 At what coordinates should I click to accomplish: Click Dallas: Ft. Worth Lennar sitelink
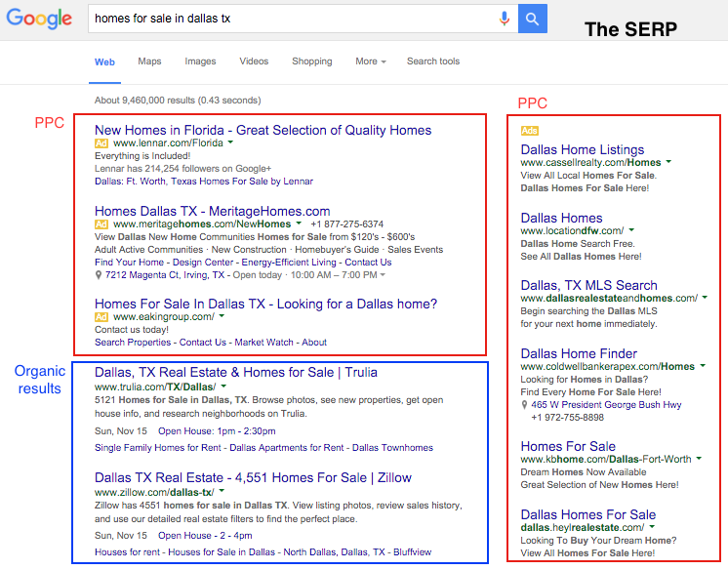tap(204, 182)
